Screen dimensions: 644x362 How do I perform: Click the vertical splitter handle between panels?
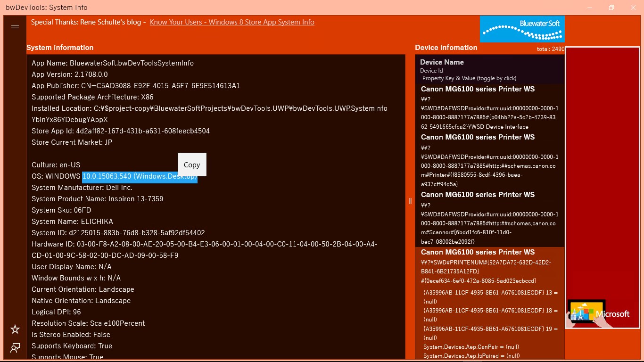coord(410,201)
